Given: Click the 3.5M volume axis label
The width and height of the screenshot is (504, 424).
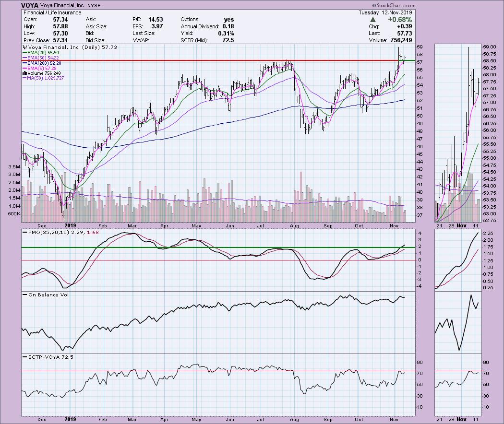Looking at the screenshot, I should [14, 167].
